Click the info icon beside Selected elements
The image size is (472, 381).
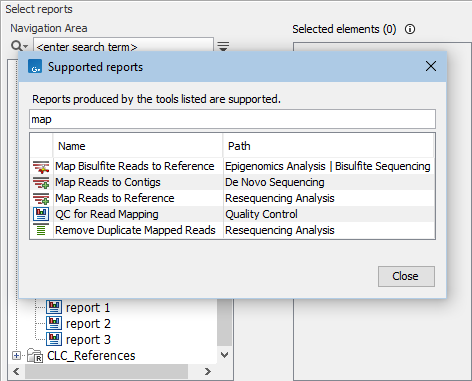[x=410, y=29]
